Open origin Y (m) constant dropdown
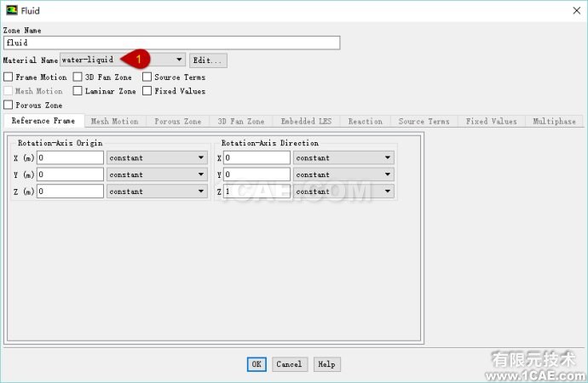The width and height of the screenshot is (588, 383). coord(157,174)
